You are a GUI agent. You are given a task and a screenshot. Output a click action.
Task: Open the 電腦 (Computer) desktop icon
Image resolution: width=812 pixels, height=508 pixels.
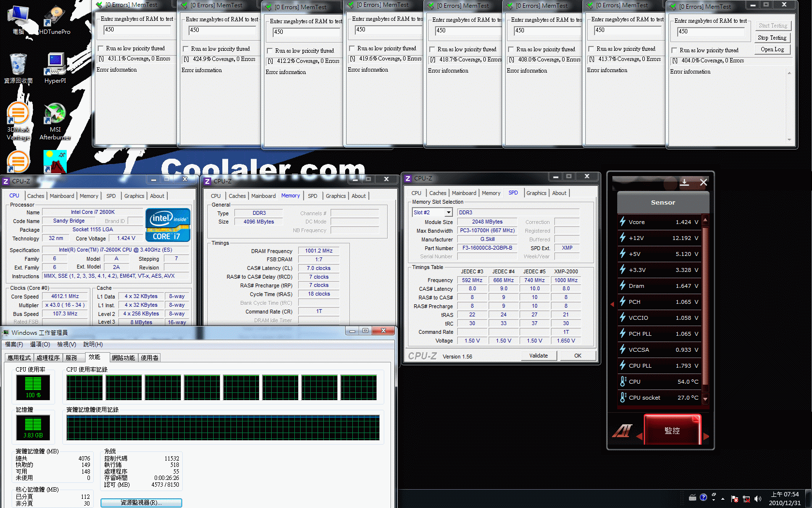(x=18, y=19)
